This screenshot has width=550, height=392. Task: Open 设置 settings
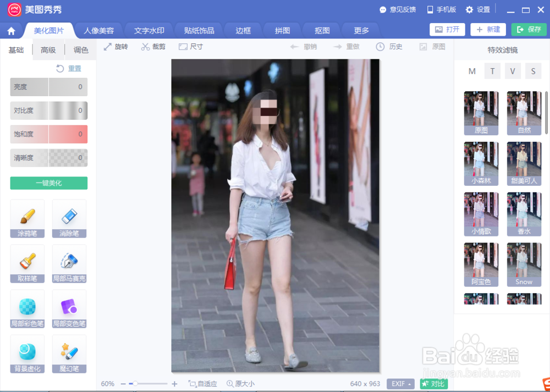pyautogui.click(x=478, y=10)
